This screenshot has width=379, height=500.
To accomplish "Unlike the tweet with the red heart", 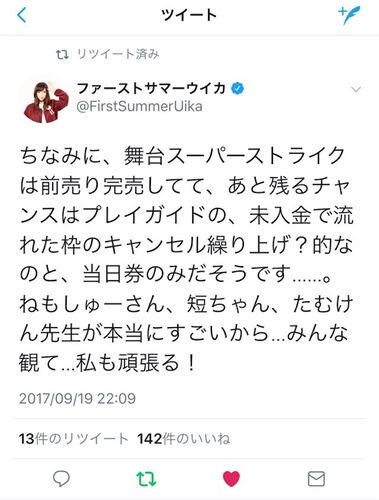I will (231, 479).
